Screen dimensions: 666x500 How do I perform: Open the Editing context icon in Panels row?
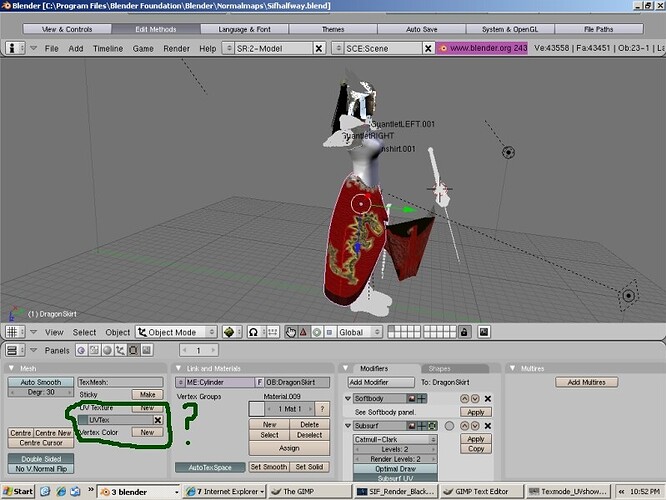[133, 350]
